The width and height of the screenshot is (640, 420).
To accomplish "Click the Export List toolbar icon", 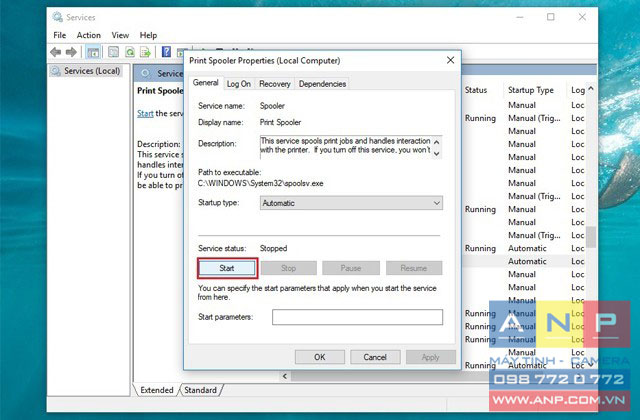I will 145,52.
